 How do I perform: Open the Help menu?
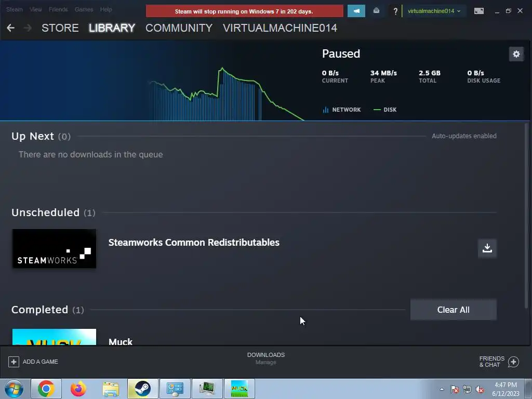pyautogui.click(x=106, y=9)
